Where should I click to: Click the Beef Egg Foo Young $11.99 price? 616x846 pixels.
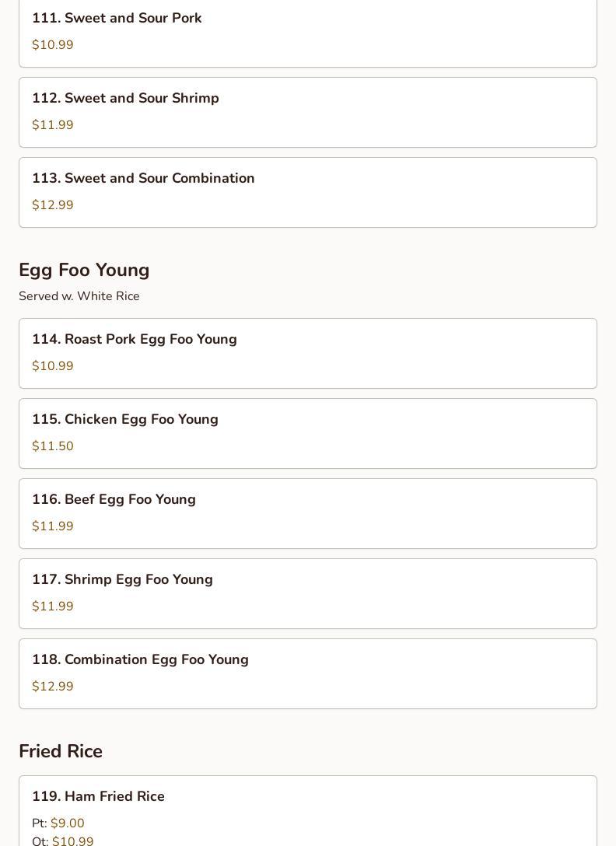pos(53,526)
